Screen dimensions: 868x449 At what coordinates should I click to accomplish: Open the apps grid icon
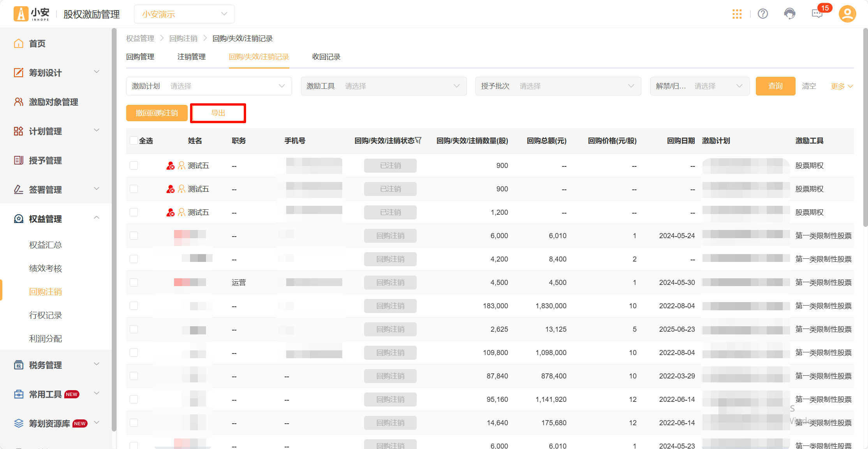click(737, 14)
